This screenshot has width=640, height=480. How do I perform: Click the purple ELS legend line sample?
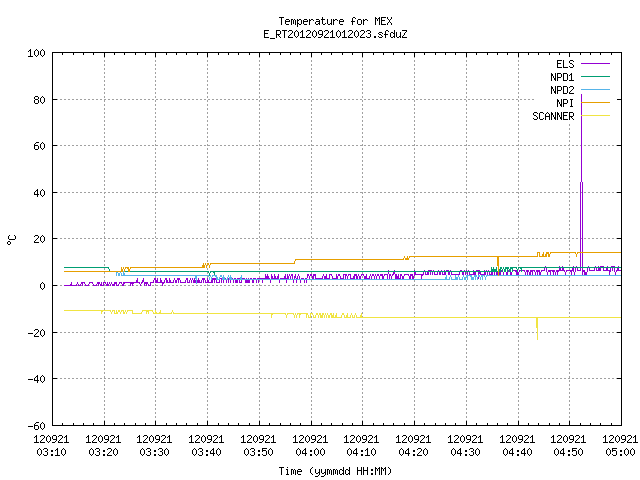point(595,64)
